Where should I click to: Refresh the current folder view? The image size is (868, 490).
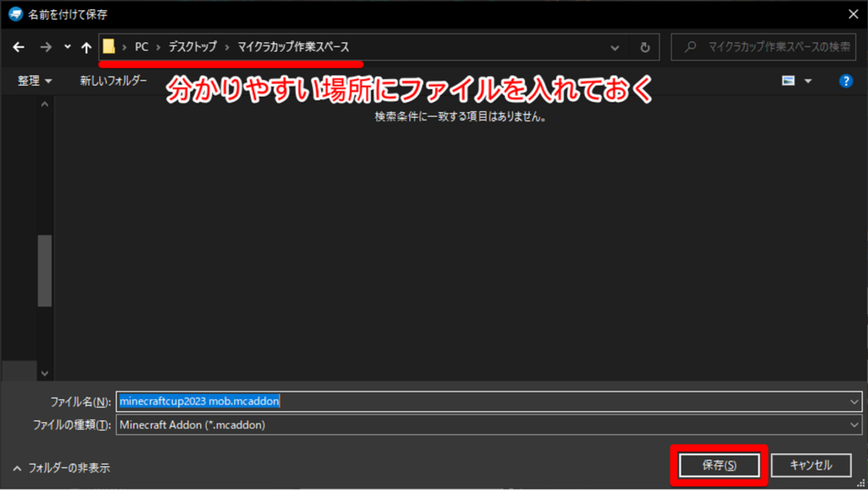(645, 47)
